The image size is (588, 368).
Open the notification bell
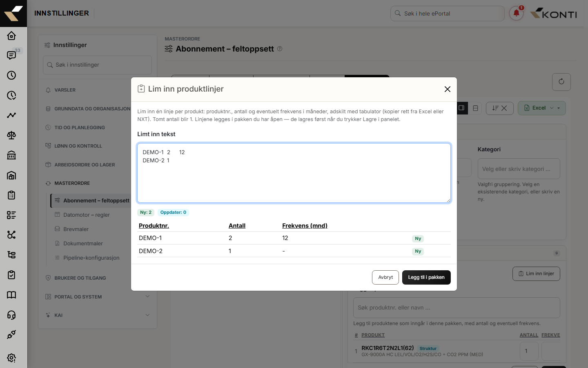click(516, 13)
